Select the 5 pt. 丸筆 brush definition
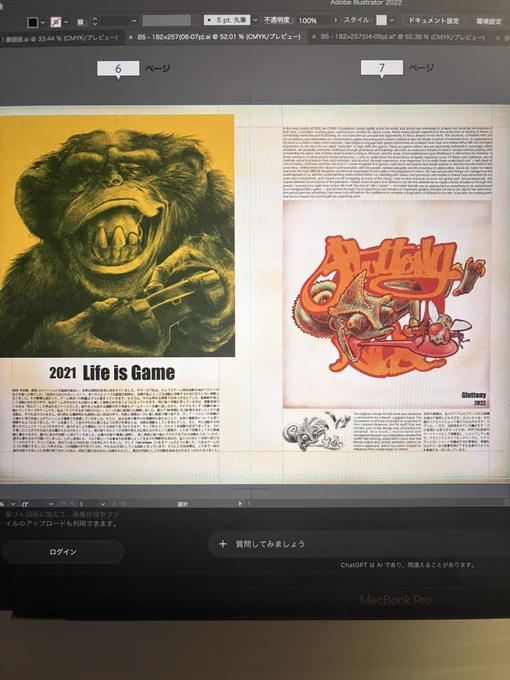The image size is (510, 680). (x=227, y=20)
